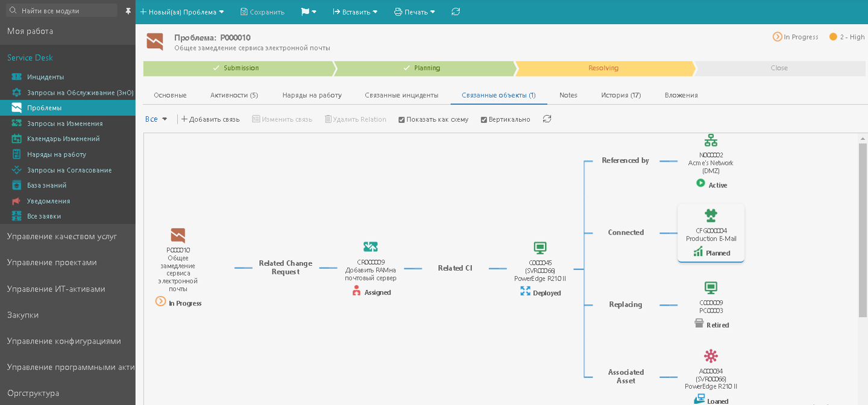868x405 pixels.
Task: Click the pin icon above the sidebar
Action: click(128, 10)
